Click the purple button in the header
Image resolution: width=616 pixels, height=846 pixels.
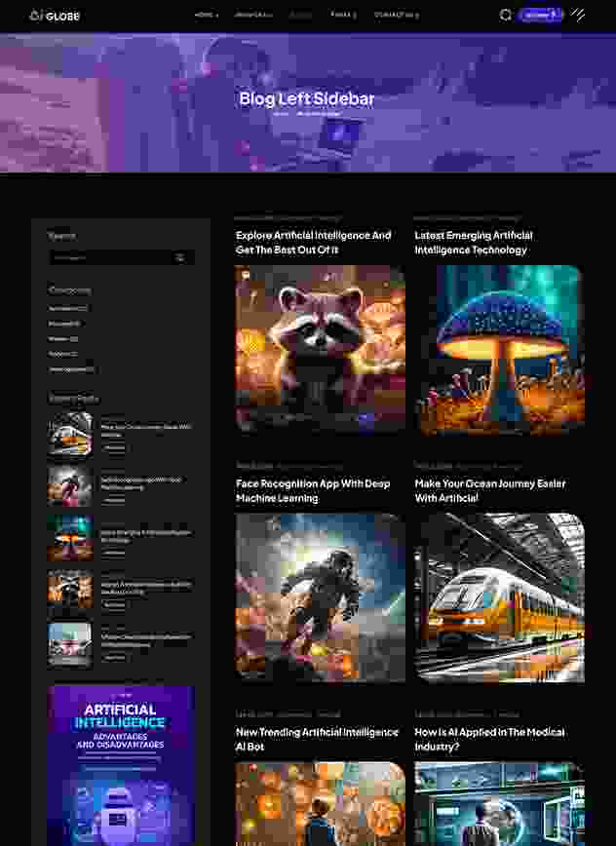tap(541, 15)
